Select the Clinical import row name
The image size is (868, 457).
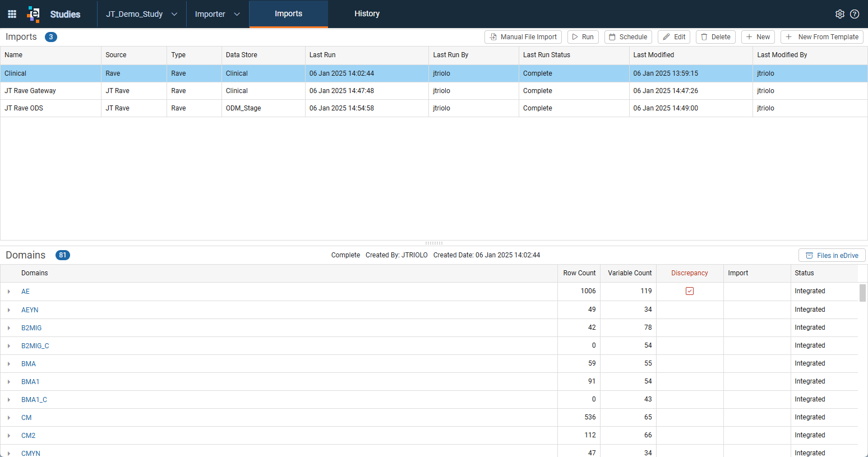point(15,73)
